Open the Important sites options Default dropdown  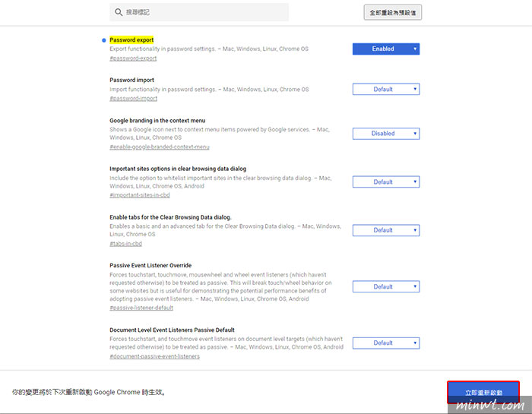(x=386, y=182)
